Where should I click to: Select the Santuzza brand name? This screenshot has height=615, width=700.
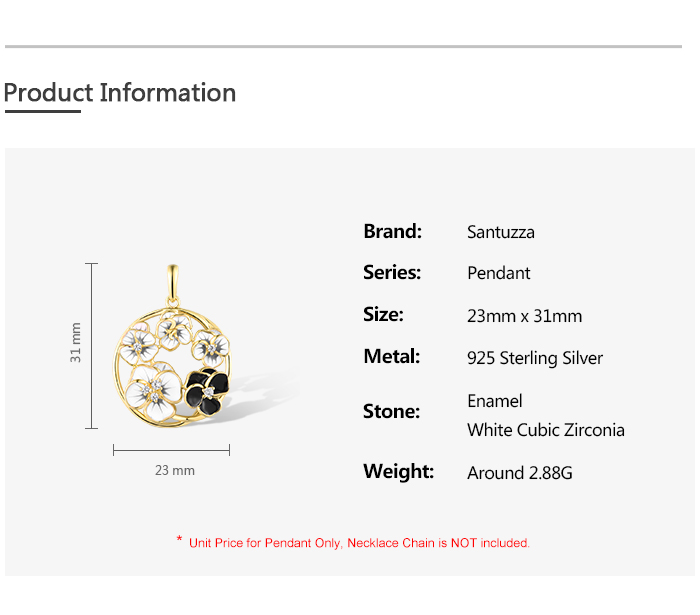point(500,232)
